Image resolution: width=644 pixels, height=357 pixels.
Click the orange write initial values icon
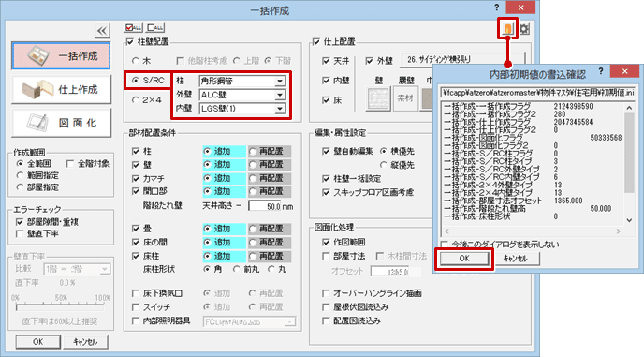pyautogui.click(x=507, y=29)
